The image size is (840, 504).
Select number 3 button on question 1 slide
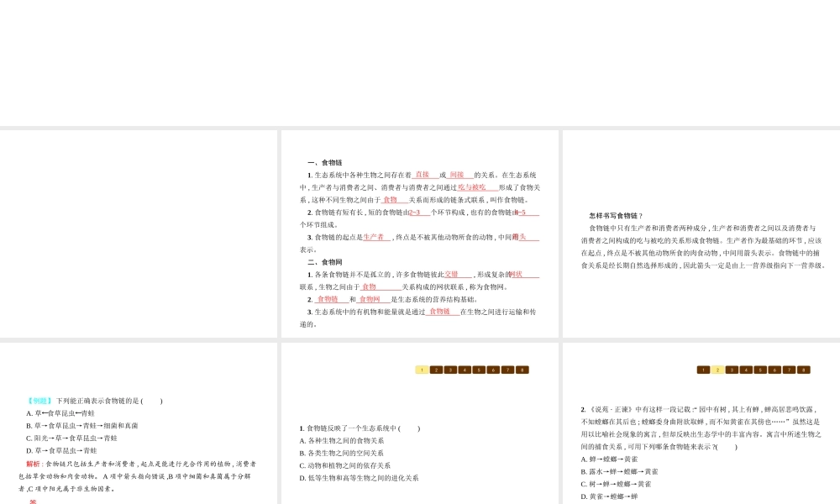pos(450,370)
